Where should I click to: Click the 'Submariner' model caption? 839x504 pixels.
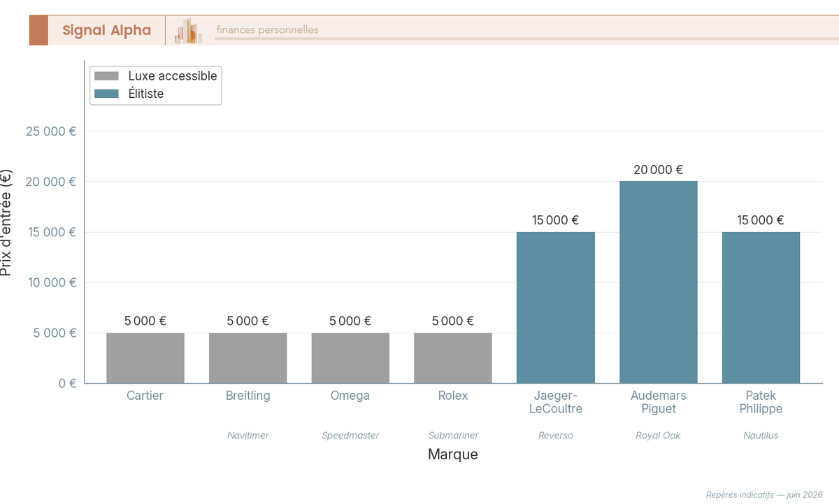coord(453,435)
